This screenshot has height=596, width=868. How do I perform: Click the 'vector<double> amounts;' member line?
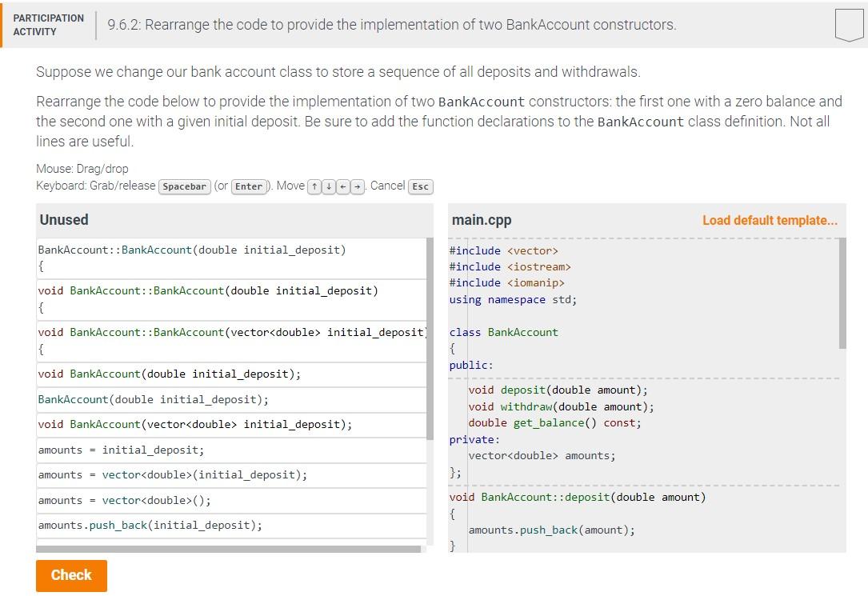(542, 456)
